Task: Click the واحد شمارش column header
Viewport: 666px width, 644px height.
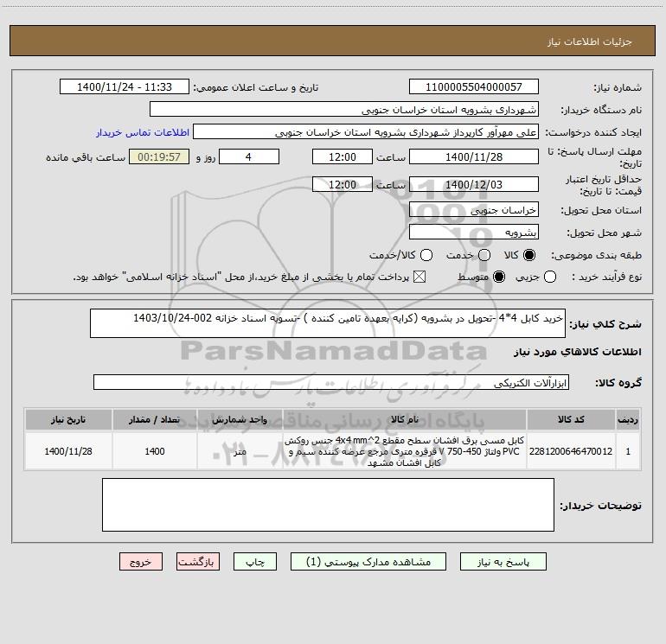Action: [240, 419]
